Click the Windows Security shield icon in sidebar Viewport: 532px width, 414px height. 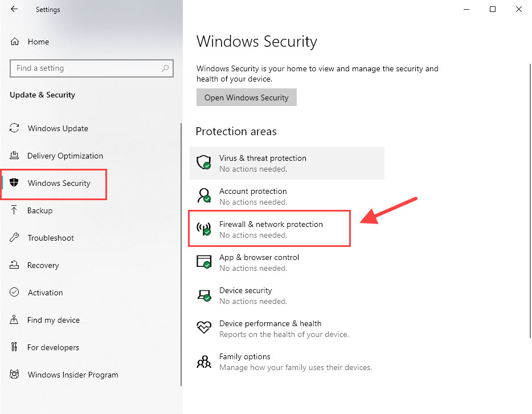click(x=14, y=182)
